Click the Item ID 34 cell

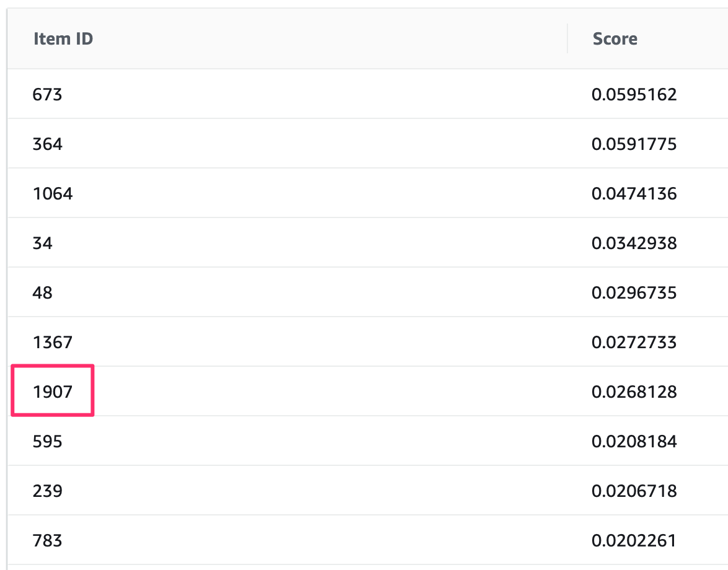[x=42, y=243]
